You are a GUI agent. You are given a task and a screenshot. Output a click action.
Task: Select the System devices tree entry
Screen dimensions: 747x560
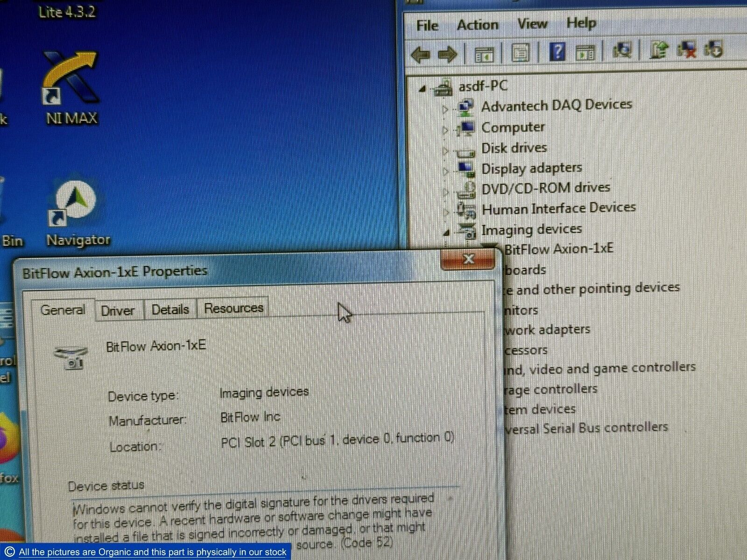click(540, 410)
